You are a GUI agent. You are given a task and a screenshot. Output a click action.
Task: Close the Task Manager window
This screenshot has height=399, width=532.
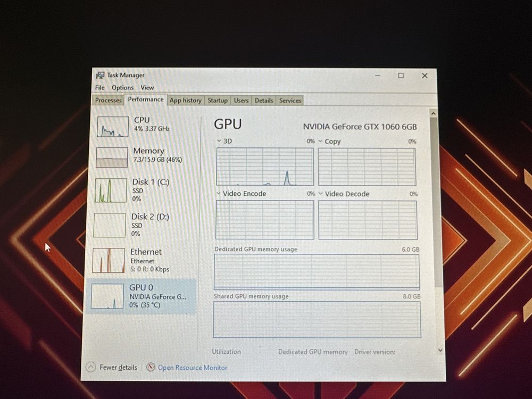click(425, 76)
